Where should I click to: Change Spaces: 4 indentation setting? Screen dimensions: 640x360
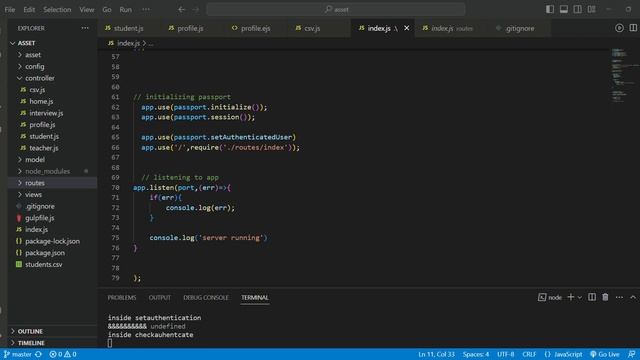coord(476,354)
